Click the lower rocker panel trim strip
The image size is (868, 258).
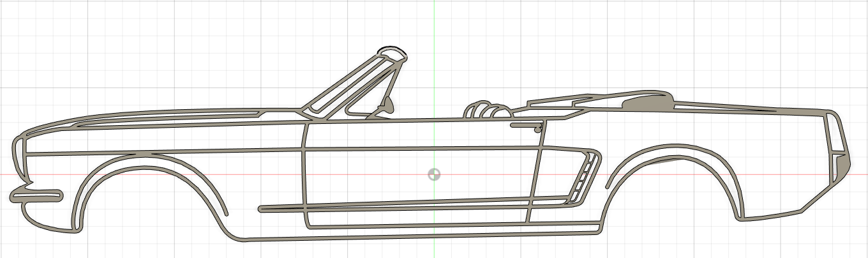coord(408,206)
